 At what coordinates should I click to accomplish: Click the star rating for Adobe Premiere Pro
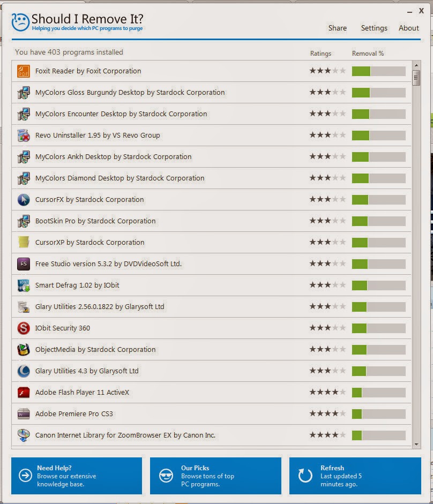coord(327,413)
